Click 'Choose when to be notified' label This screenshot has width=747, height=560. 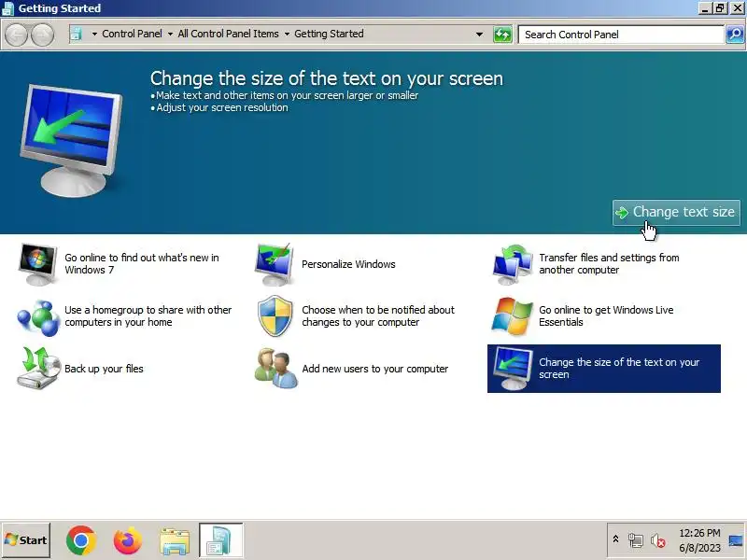[x=378, y=316]
